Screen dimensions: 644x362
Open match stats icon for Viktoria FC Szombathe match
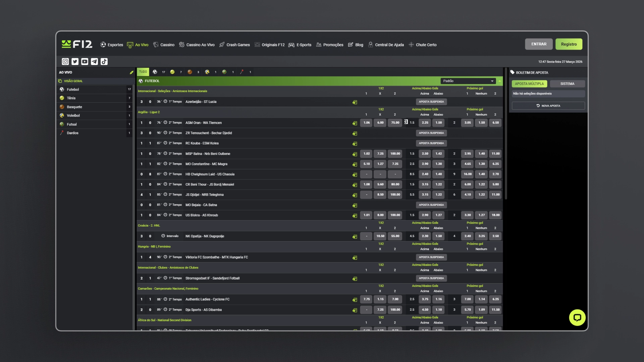(355, 258)
